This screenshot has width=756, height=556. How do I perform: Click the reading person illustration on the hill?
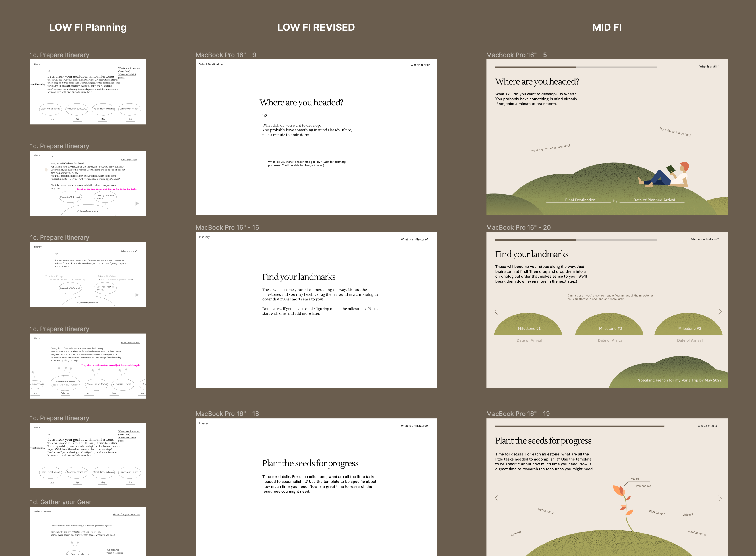tap(664, 174)
